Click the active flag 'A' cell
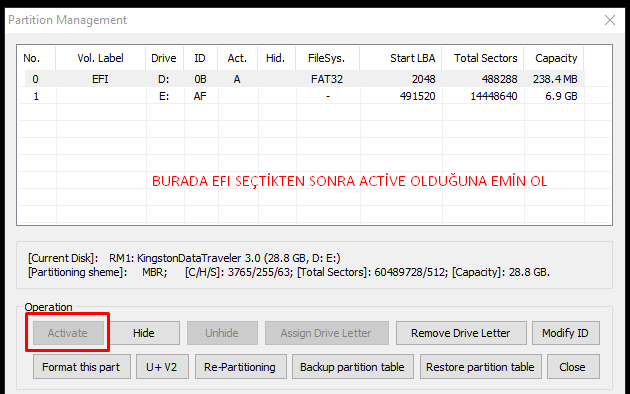This screenshot has height=394, width=630. coord(237,79)
